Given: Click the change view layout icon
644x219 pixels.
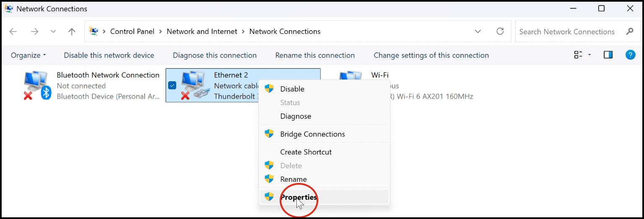Looking at the screenshot, I should click(579, 55).
